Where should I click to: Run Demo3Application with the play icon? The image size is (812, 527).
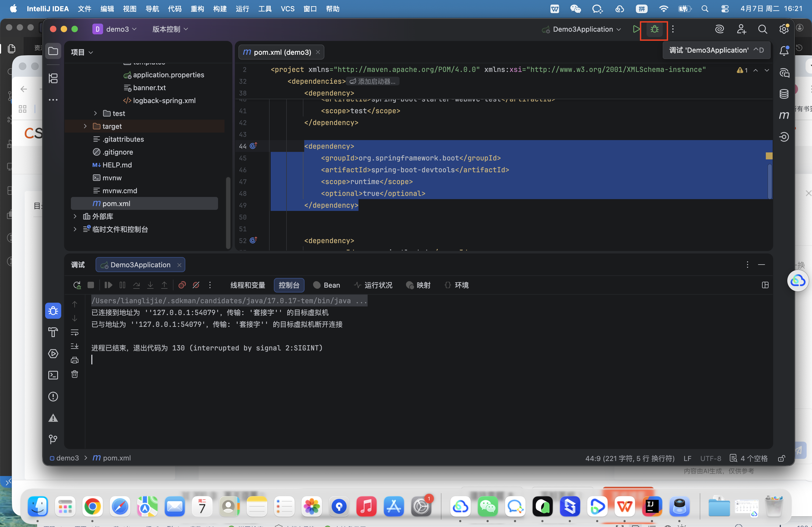(636, 29)
